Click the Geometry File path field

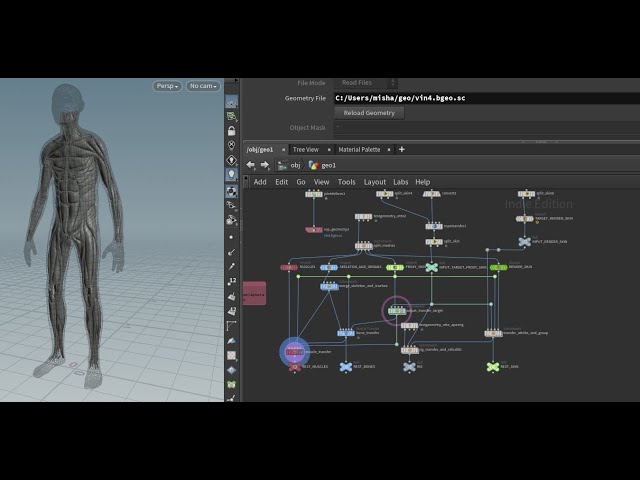487,98
